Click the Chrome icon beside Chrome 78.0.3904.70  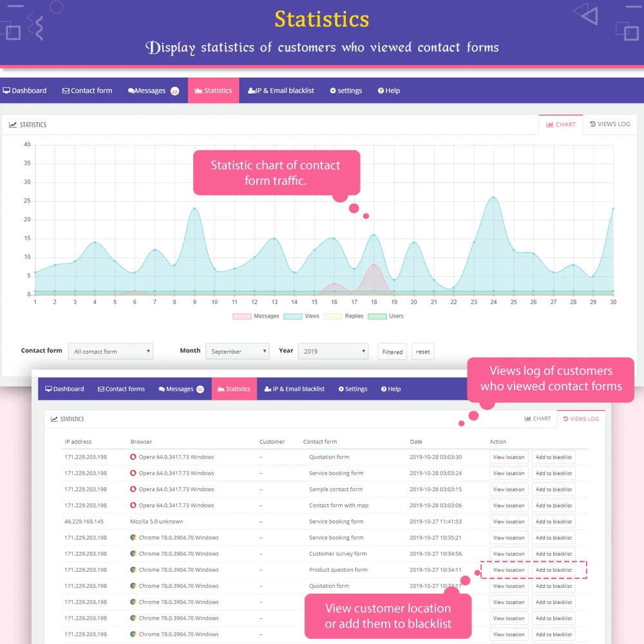tap(135, 537)
